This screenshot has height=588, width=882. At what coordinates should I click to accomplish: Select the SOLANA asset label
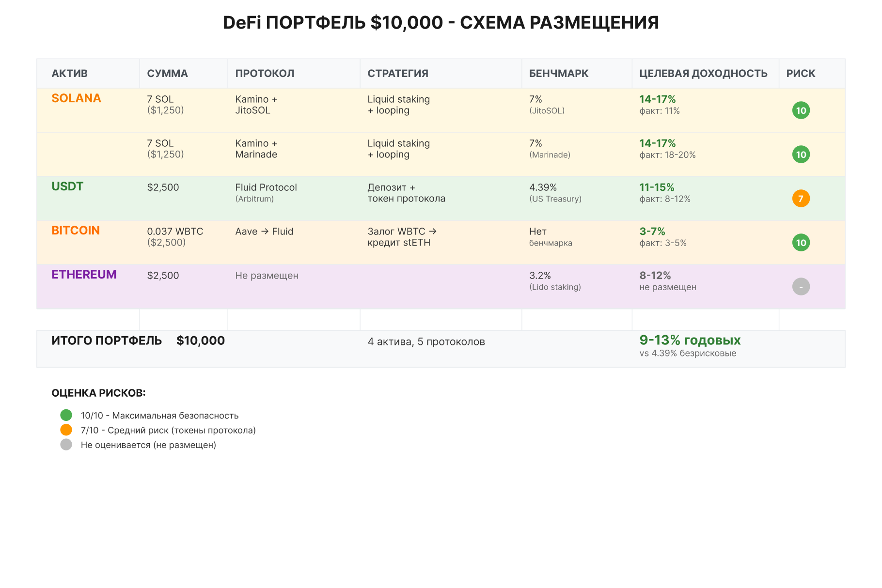click(76, 98)
